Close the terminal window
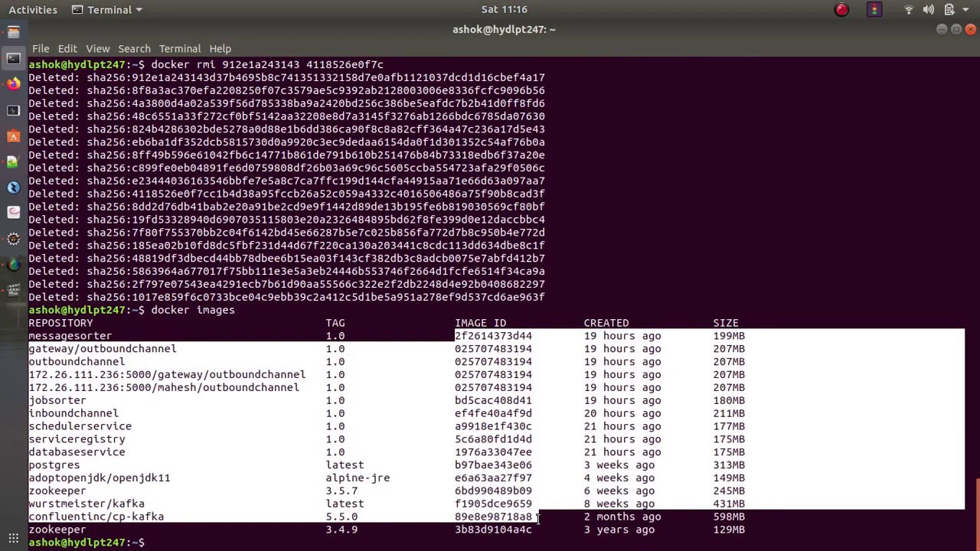 971,29
